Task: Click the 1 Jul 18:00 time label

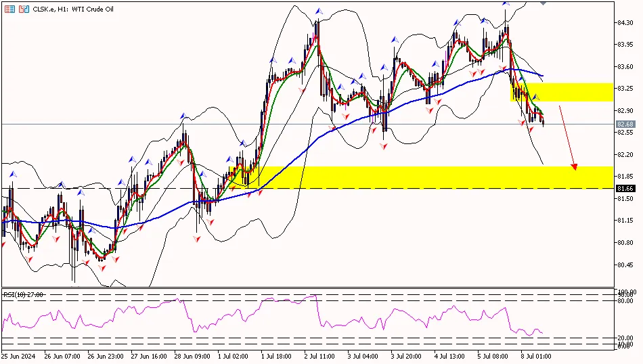Action: (x=275, y=356)
